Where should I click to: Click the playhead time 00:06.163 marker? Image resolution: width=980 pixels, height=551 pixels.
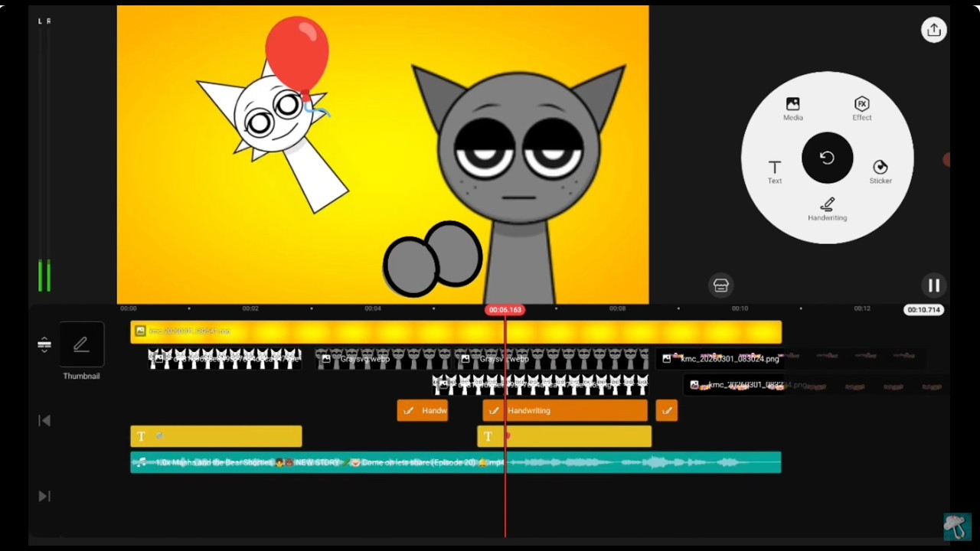[505, 310]
